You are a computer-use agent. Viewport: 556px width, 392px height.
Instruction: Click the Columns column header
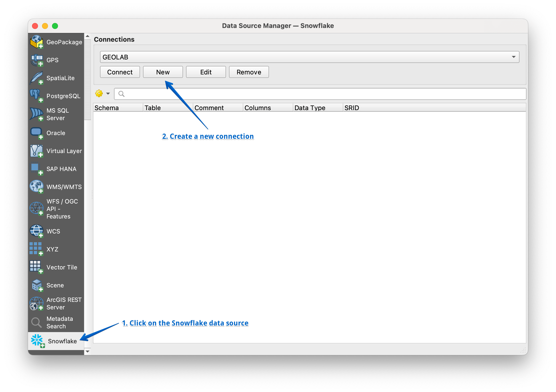[268, 108]
